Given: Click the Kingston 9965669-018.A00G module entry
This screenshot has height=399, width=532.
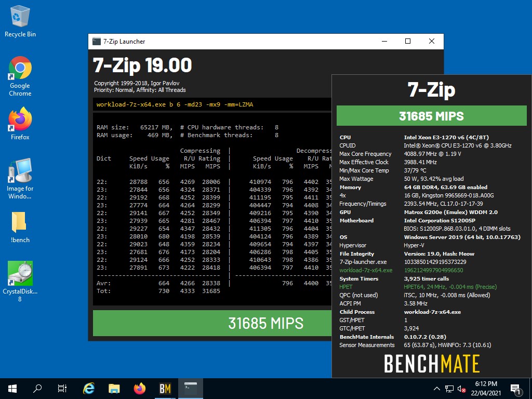Looking at the screenshot, I should [x=449, y=195].
